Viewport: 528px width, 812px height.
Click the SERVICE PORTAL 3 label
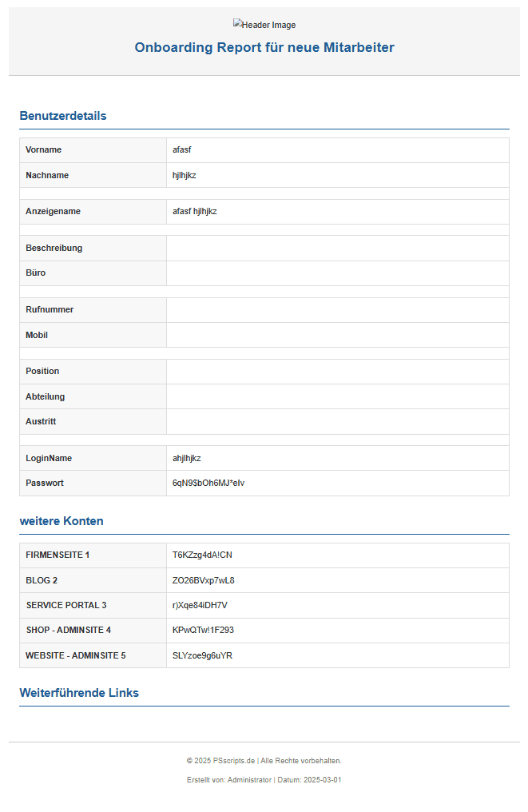coord(66,606)
